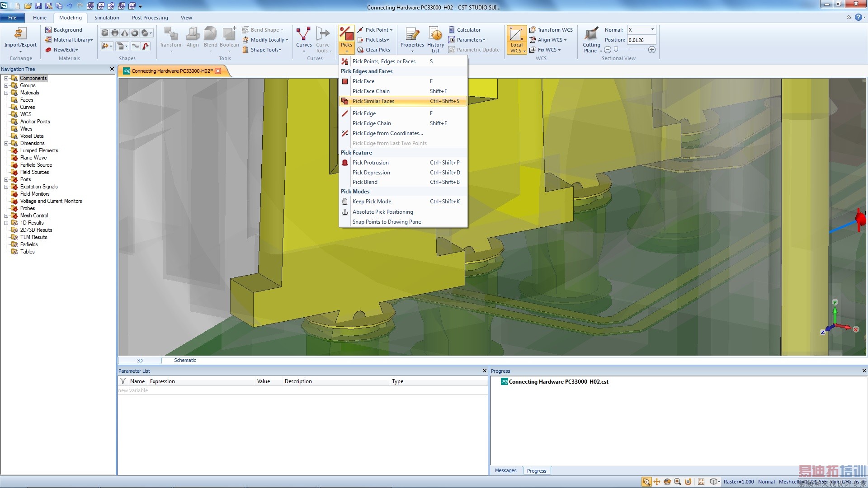868x488 pixels.
Task: Open the Curves tool
Action: click(x=303, y=34)
